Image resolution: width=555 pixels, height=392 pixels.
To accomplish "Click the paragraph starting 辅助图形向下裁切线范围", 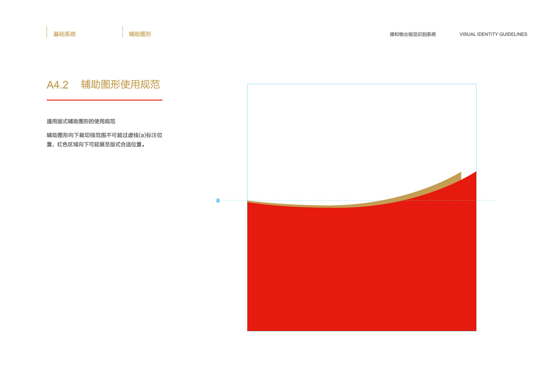I will 104,140.
